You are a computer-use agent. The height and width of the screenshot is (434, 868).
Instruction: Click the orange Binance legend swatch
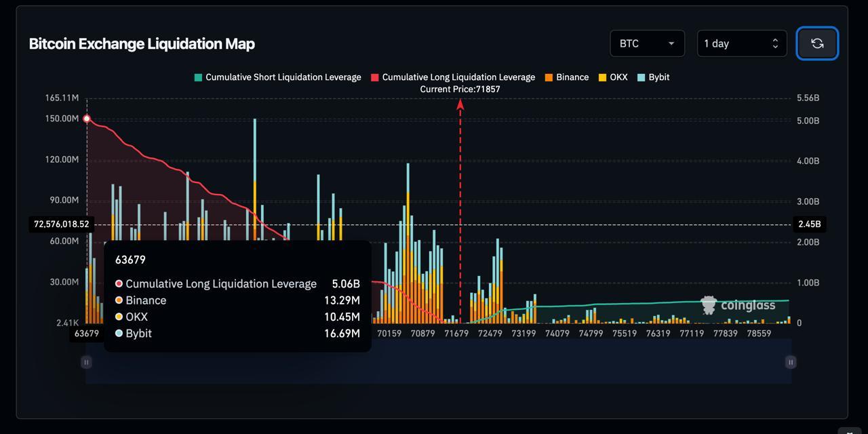(x=549, y=77)
